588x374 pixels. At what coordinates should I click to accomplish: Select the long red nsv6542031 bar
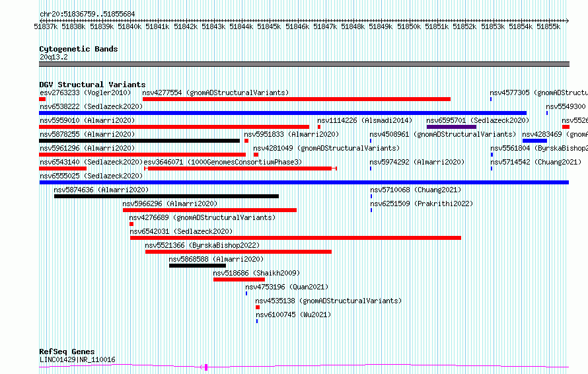(x=295, y=238)
